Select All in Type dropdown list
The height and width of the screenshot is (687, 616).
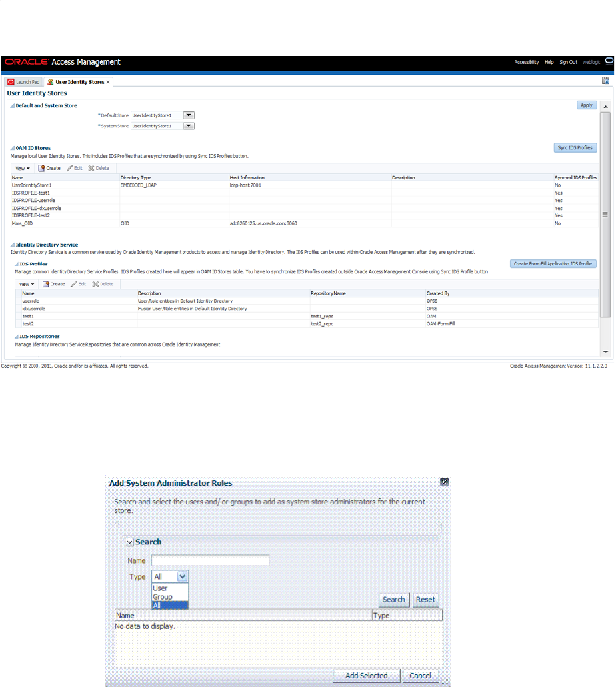click(x=170, y=606)
